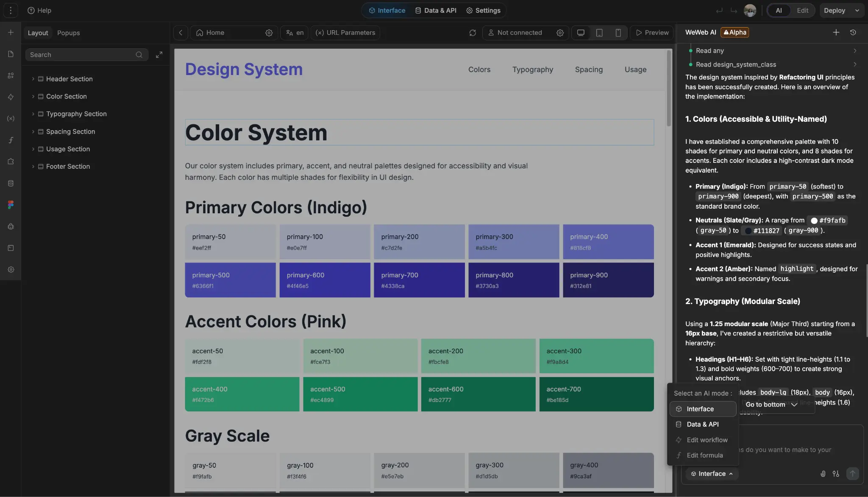Switch to desktop viewport
Image resolution: width=868 pixels, height=497 pixels.
[581, 33]
